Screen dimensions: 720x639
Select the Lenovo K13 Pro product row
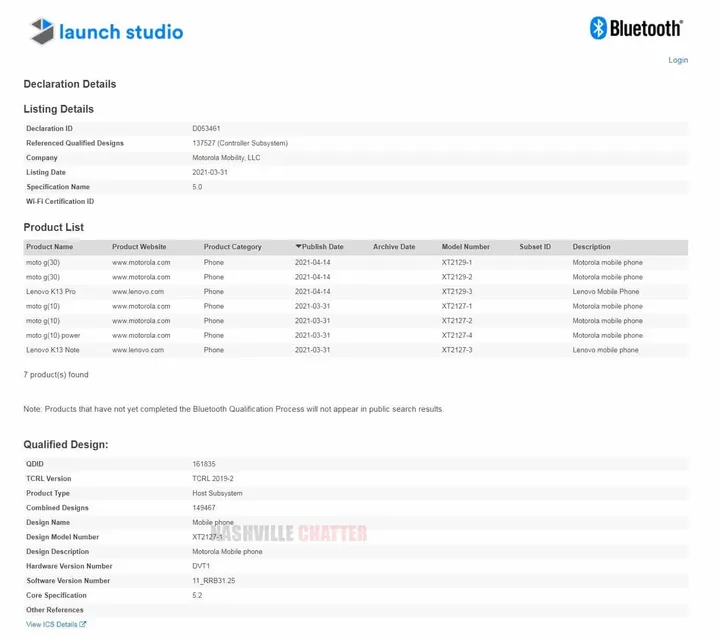click(x=50, y=291)
